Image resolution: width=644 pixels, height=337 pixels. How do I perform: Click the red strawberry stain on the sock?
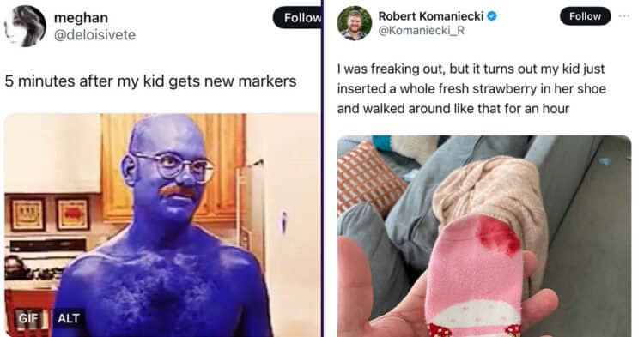(498, 235)
